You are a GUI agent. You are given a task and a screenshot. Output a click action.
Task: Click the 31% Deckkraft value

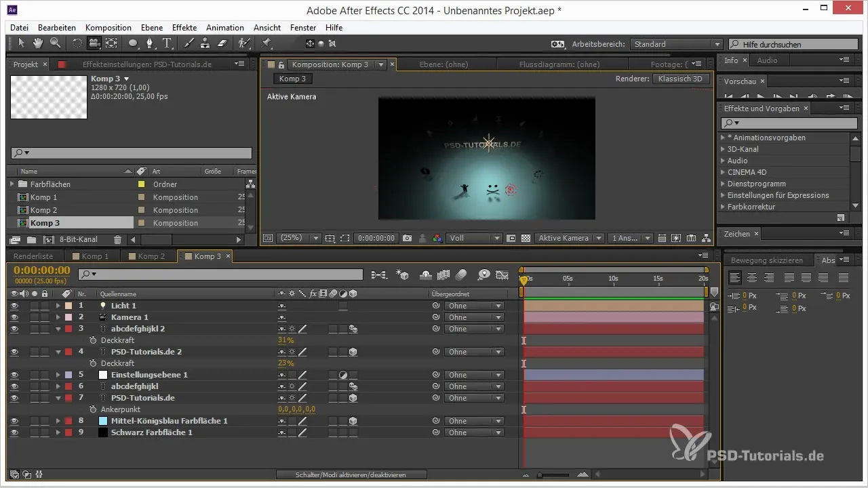point(285,340)
